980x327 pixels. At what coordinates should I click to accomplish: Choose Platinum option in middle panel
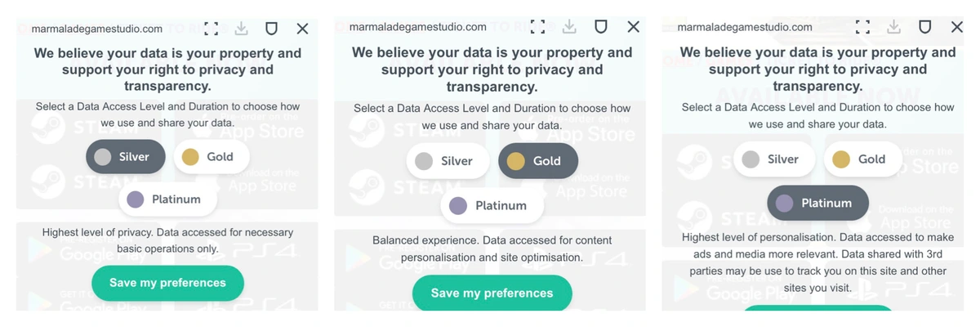coord(492,205)
